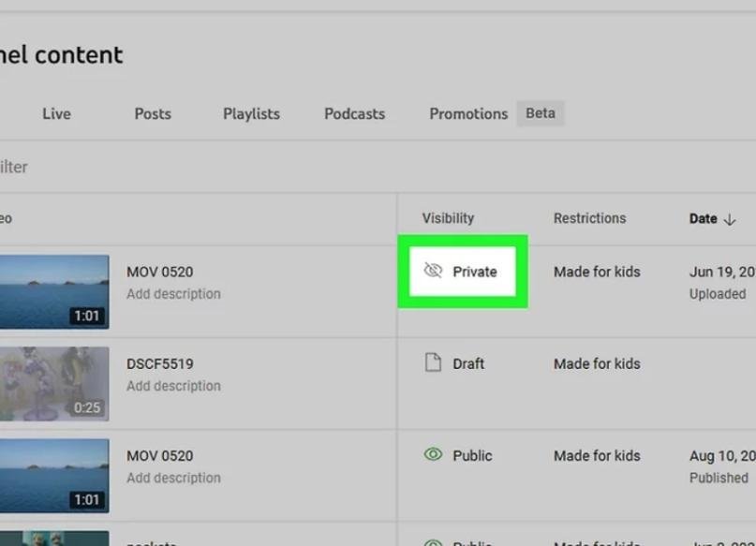Click Made for kids in the DSCF5519 row
This screenshot has height=546, width=756.
tap(597, 363)
